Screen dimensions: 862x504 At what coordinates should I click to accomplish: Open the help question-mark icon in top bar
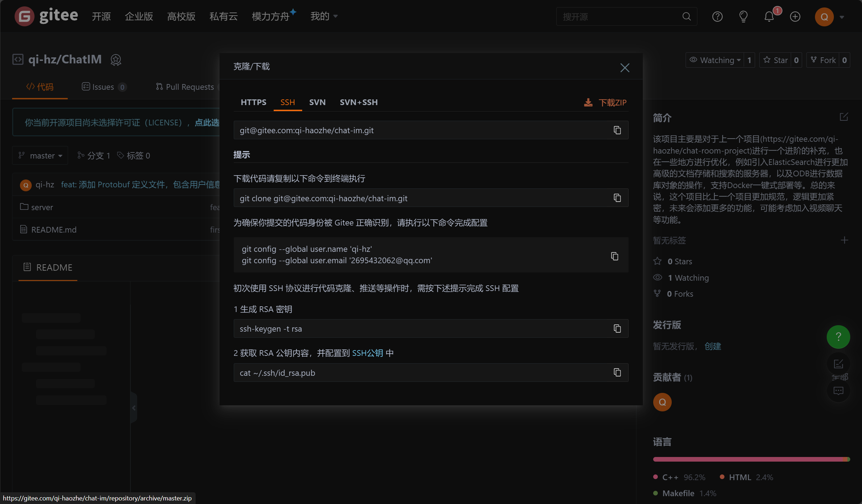point(717,16)
